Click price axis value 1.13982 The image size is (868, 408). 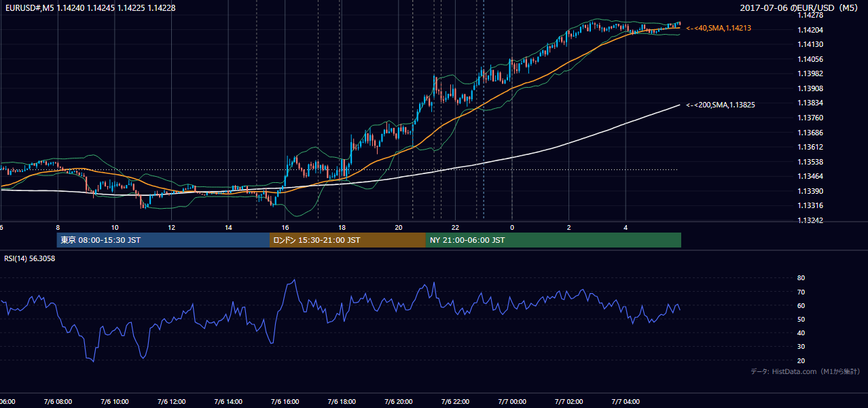(810, 73)
